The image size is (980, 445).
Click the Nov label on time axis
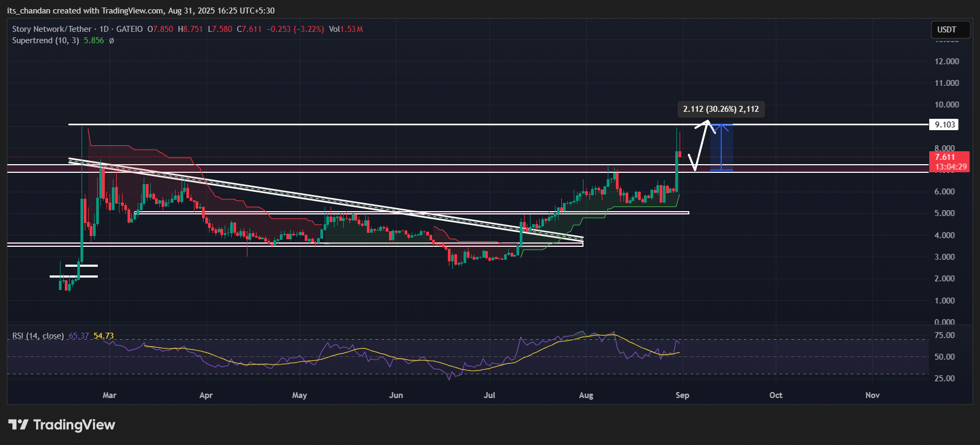click(x=872, y=395)
